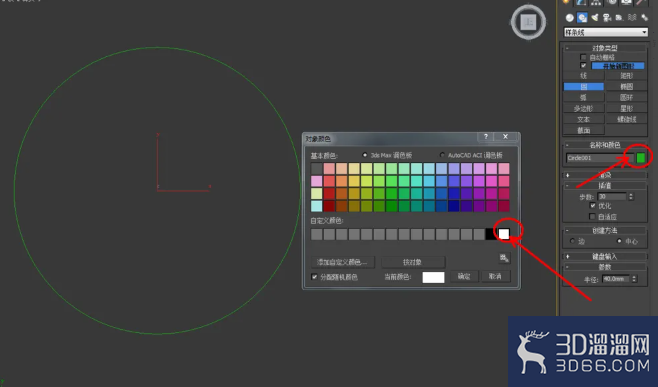Select the Shapes category icon

pos(582,18)
